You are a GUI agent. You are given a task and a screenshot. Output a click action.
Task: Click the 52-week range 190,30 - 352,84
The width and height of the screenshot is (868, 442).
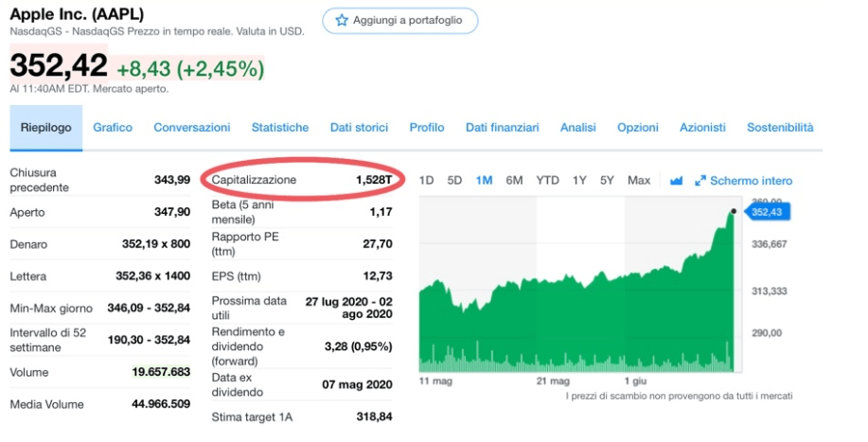[149, 340]
